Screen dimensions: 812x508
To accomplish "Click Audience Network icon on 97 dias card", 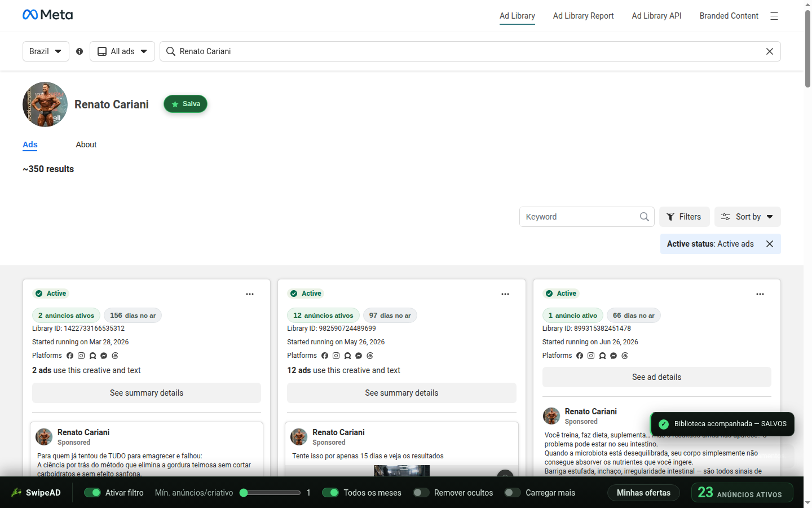I will pos(347,356).
